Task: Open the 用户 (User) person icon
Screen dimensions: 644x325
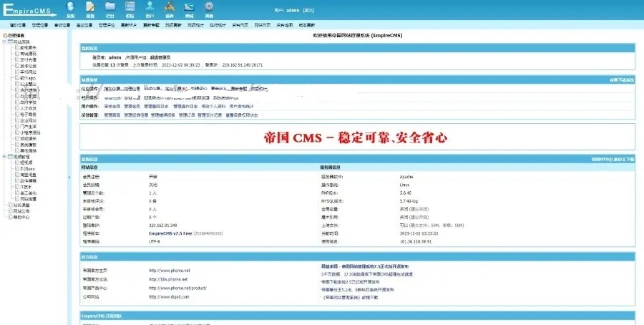Action: pos(150,9)
